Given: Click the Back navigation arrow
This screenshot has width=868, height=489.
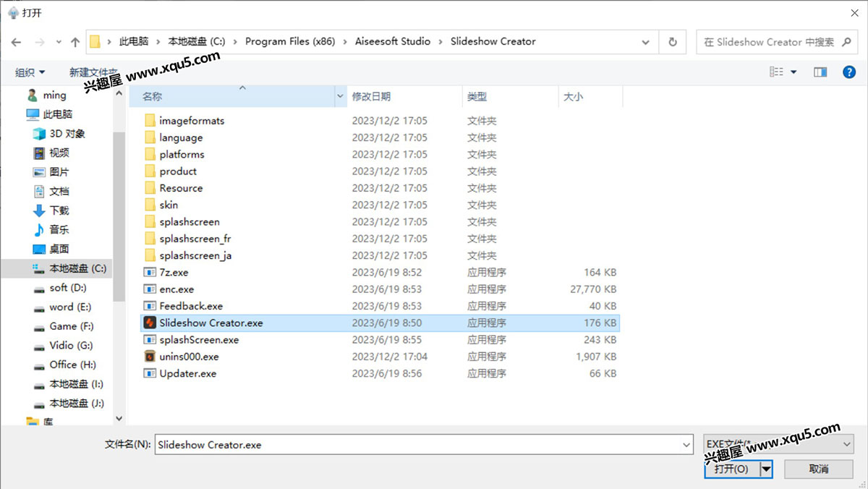Looking at the screenshot, I should (16, 42).
